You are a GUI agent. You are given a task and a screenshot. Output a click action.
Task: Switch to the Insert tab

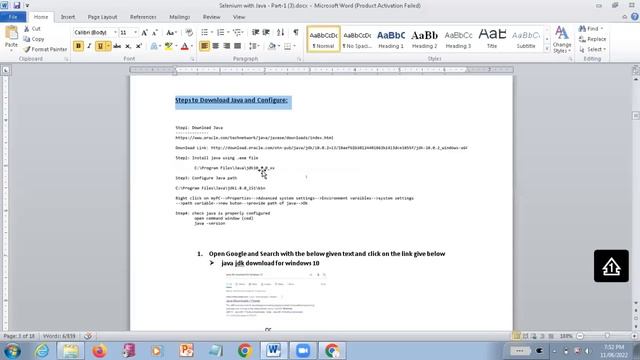coord(68,17)
